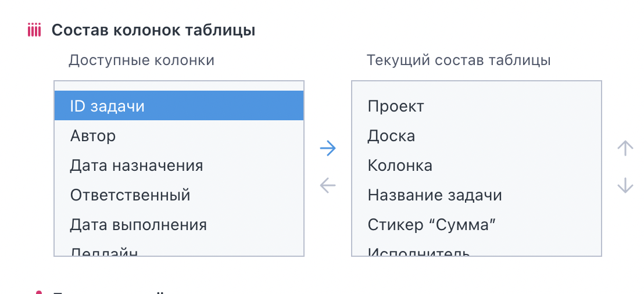Click the "Доступные колонки" label

point(141,60)
